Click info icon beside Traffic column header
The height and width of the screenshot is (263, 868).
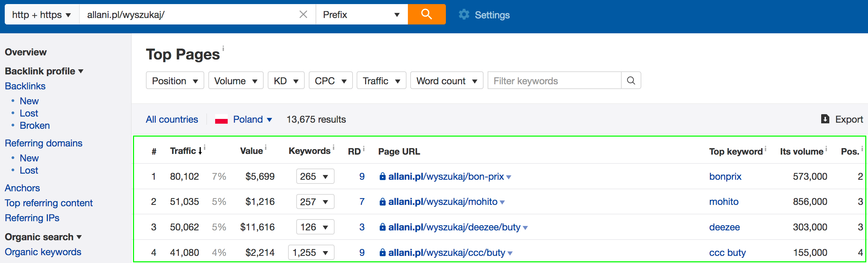pos(205,147)
